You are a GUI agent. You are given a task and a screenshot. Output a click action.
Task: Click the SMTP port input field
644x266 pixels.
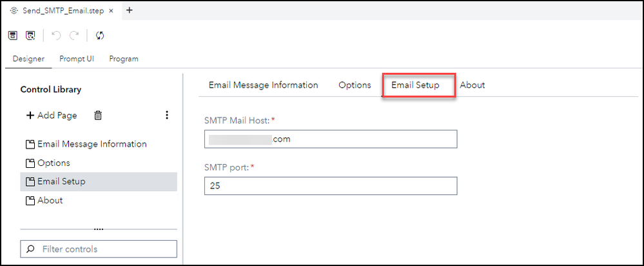(330, 186)
